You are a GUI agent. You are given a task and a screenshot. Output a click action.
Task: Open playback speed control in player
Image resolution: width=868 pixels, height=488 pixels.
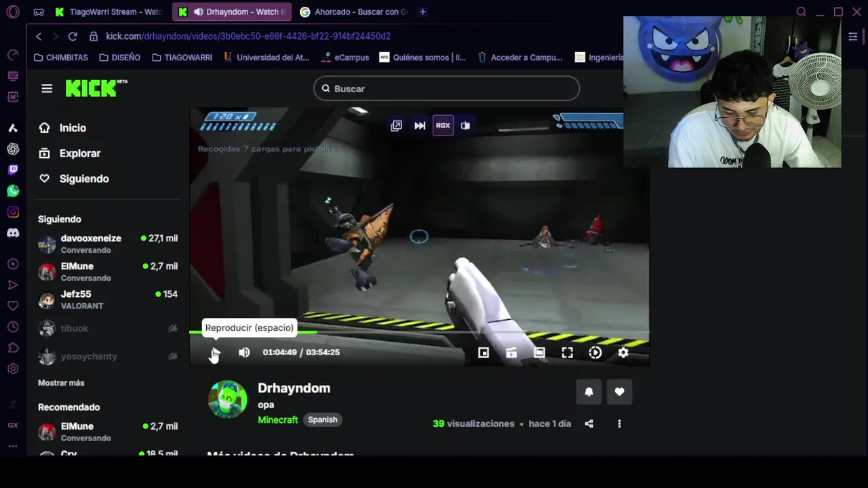pyautogui.click(x=595, y=352)
